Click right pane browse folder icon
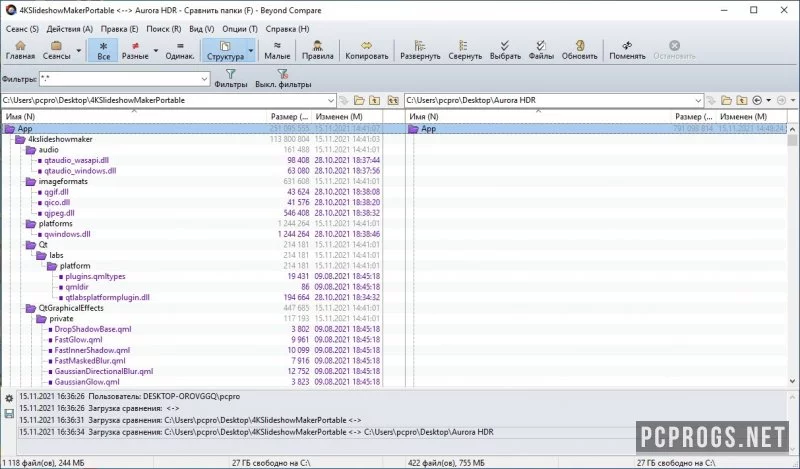 point(727,101)
